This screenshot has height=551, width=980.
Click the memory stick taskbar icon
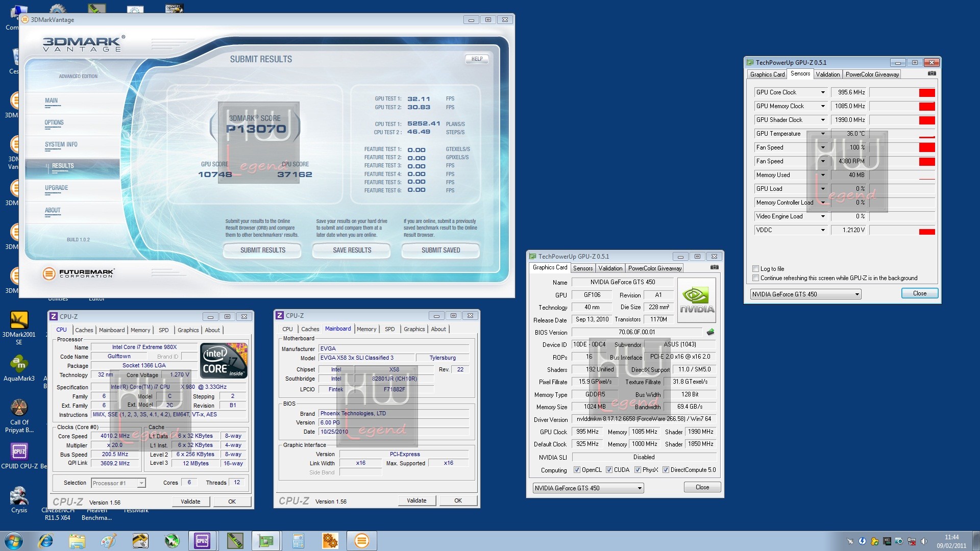[234, 541]
